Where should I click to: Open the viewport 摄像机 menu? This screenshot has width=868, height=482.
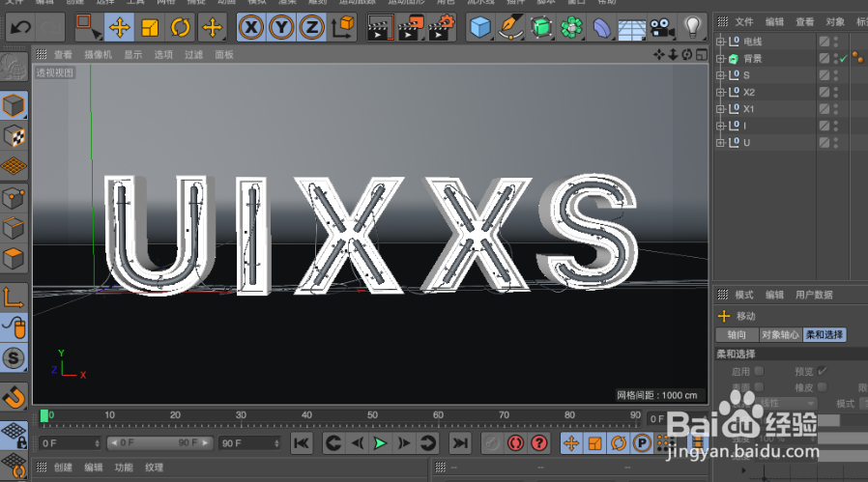coord(98,55)
